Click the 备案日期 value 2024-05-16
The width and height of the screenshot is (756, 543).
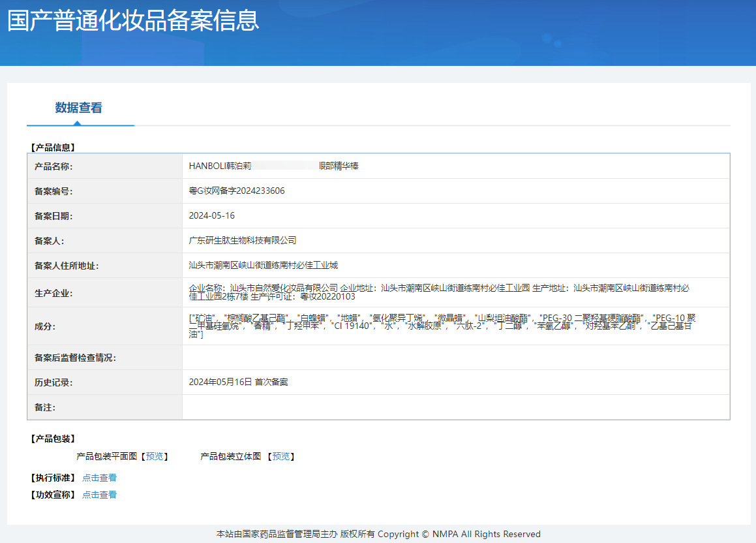click(212, 216)
